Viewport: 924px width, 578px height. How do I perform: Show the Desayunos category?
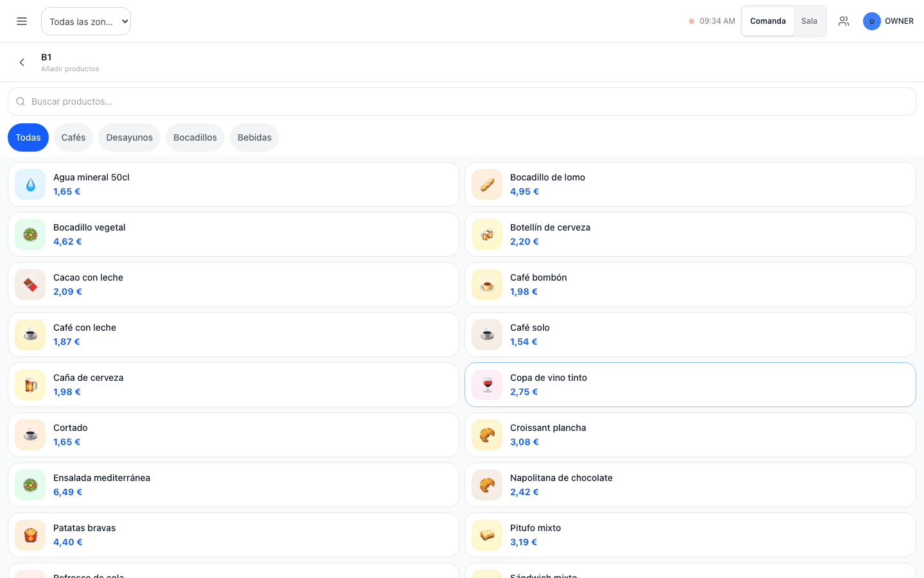[x=129, y=137]
